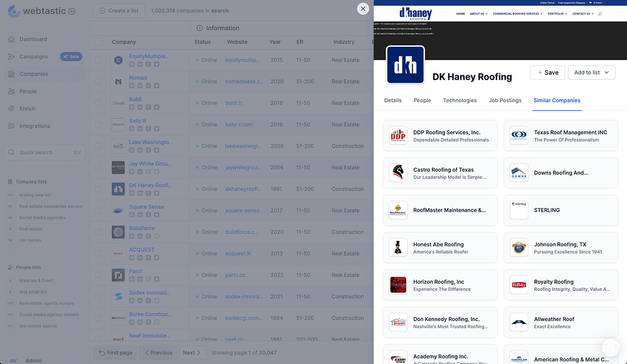The image size is (627, 364).
Task: Click the Save company button
Action: point(547,72)
